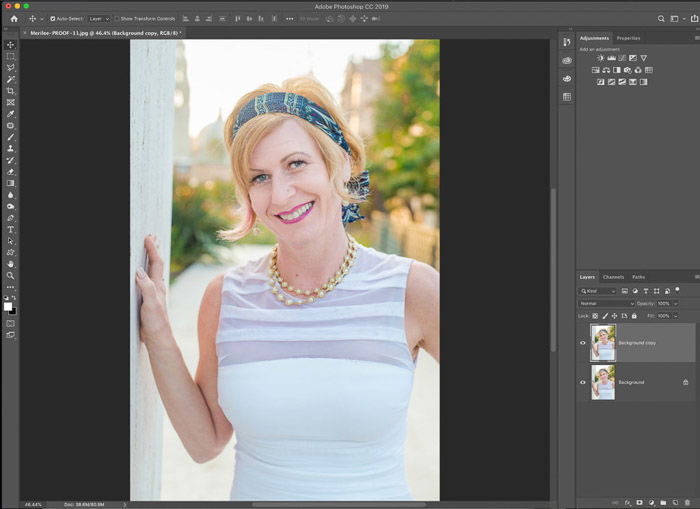Click the foreground color swatch
700x509 pixels.
click(x=8, y=307)
